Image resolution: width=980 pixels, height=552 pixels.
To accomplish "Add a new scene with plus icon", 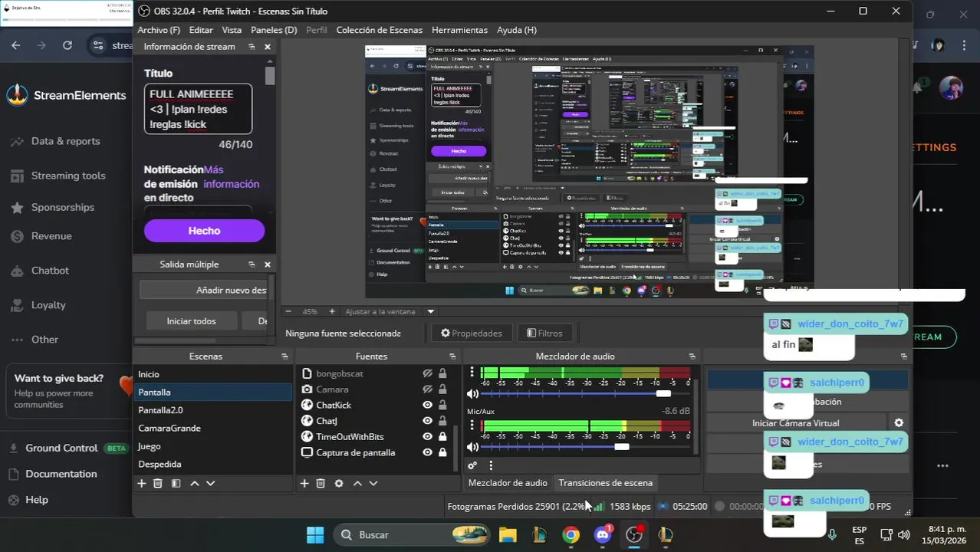I will pos(141,484).
